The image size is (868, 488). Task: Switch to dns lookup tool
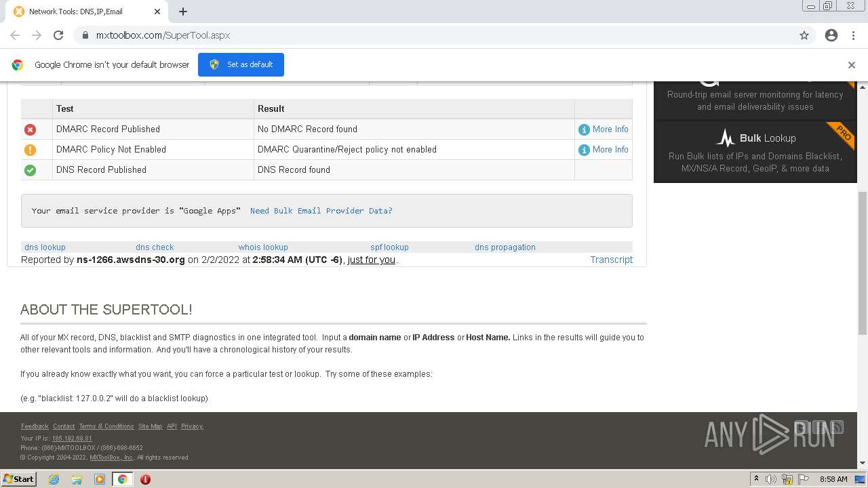[45, 247]
